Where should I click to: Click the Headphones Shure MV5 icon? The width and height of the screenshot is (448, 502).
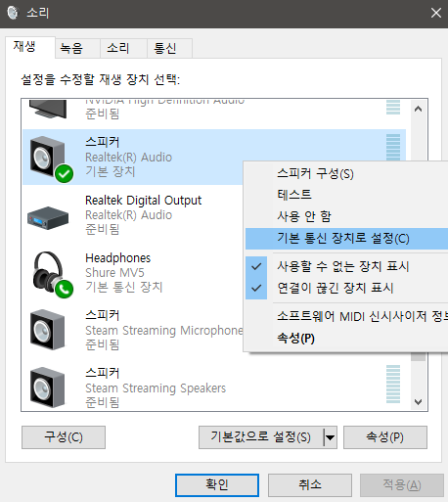[48, 272]
